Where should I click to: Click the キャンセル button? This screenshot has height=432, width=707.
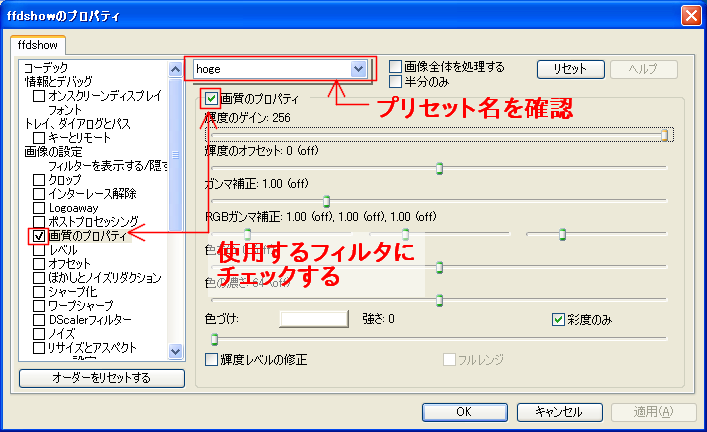[x=560, y=412]
